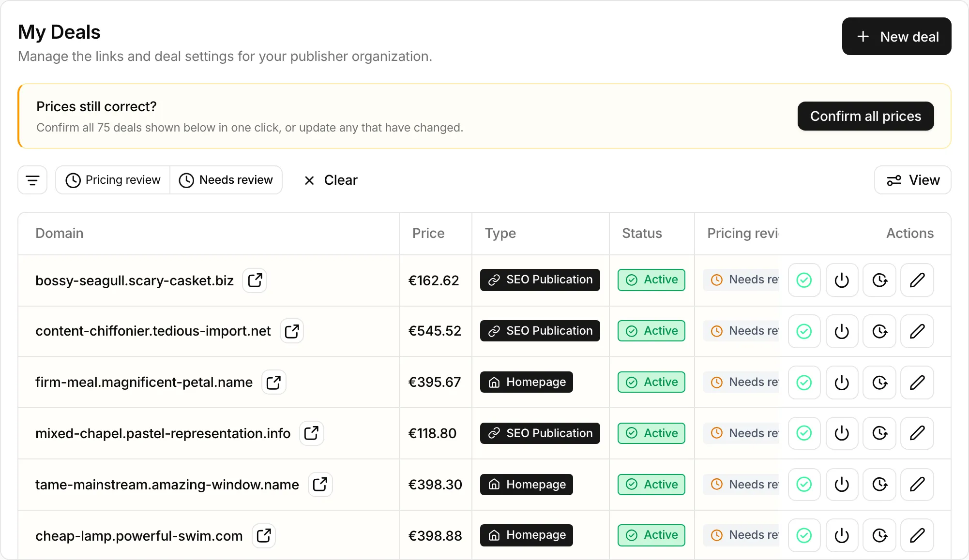Click power icon for bossy-seagull.scary-casket.biz deal

842,280
